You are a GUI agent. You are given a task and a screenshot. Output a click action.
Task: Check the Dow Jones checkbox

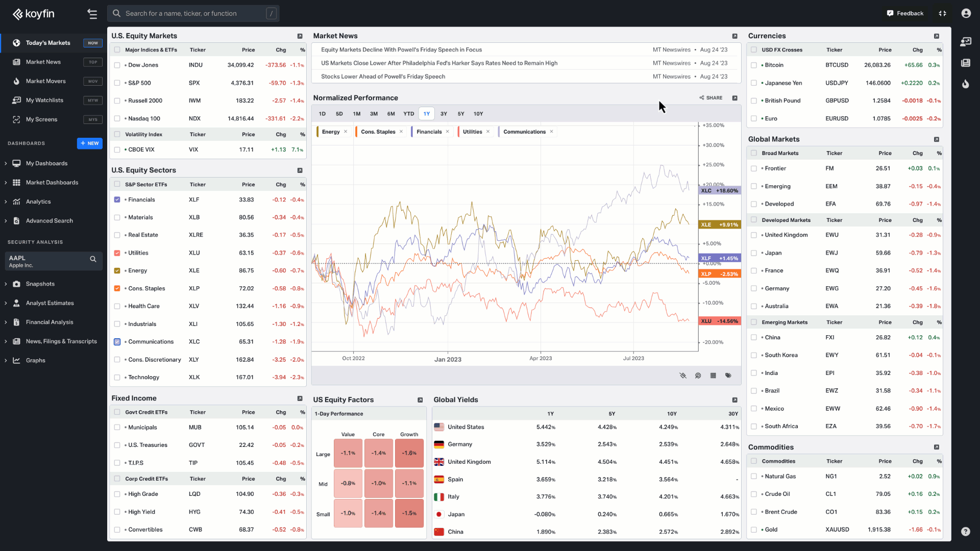click(x=117, y=65)
